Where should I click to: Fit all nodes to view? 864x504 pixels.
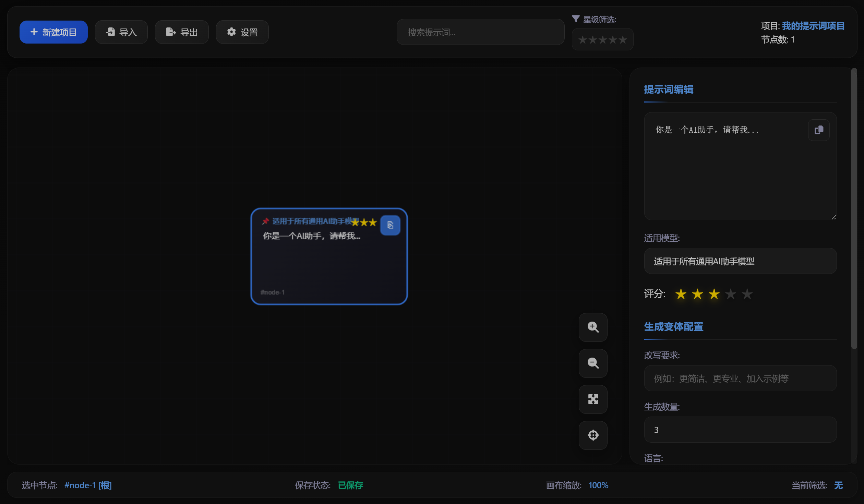(593, 399)
